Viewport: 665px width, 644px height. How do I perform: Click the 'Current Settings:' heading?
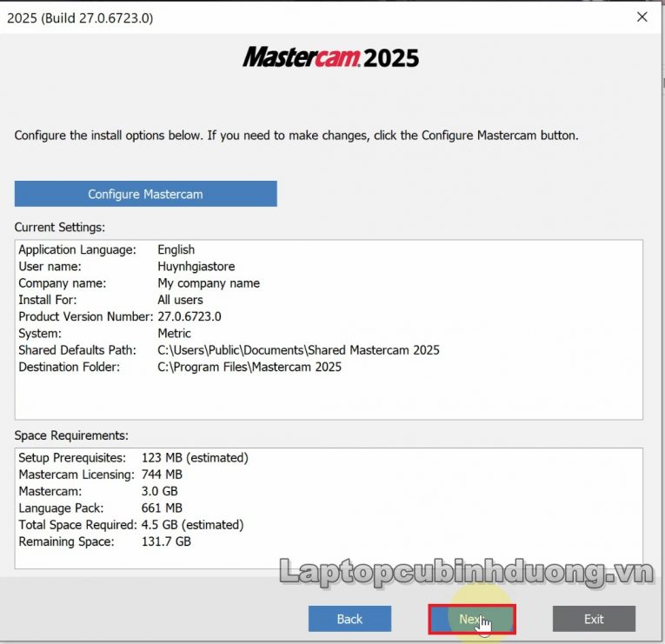[x=59, y=227]
